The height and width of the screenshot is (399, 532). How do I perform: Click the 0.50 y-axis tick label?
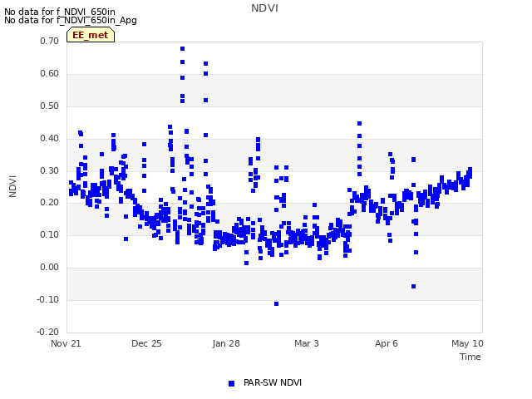[x=50, y=106]
